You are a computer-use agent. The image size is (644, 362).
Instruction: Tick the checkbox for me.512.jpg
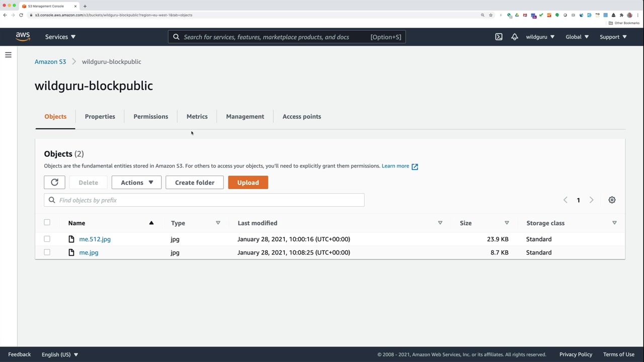click(x=47, y=239)
